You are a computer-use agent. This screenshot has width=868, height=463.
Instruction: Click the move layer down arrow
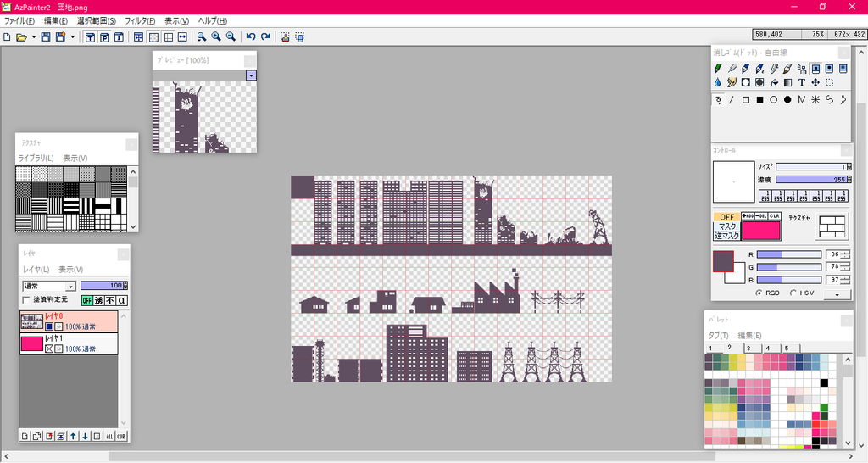86,437
